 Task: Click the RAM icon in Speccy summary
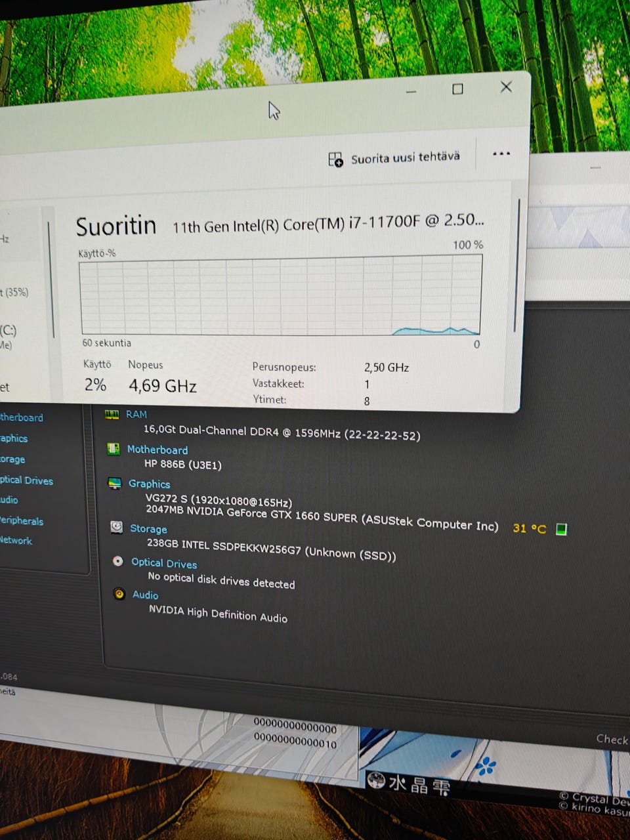pyautogui.click(x=112, y=414)
